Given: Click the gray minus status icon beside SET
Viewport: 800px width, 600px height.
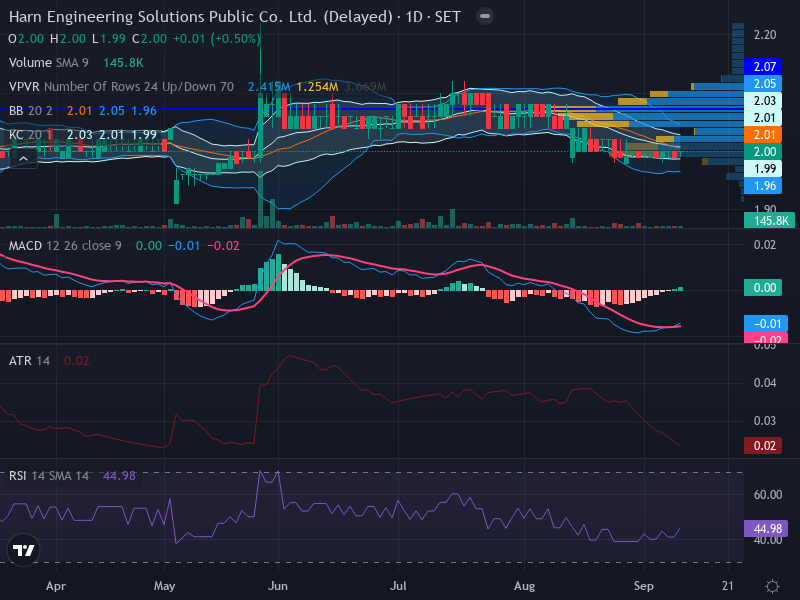Looking at the screenshot, I should (485, 16).
